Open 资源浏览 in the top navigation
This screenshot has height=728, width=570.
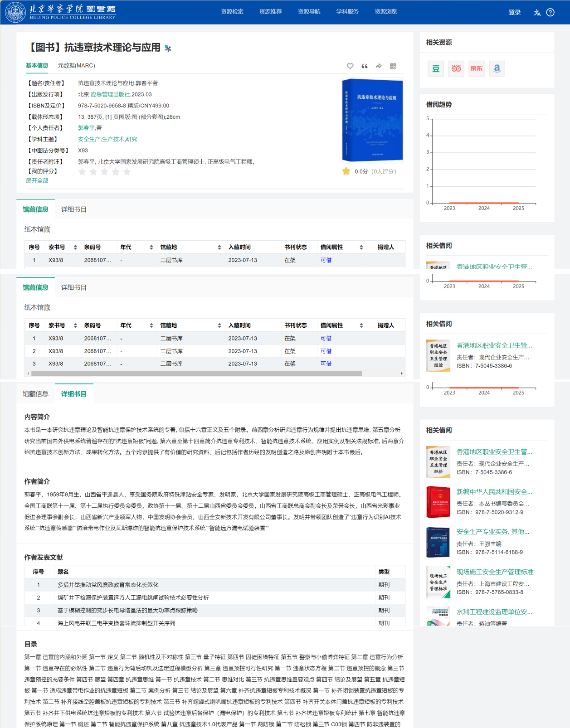click(386, 12)
